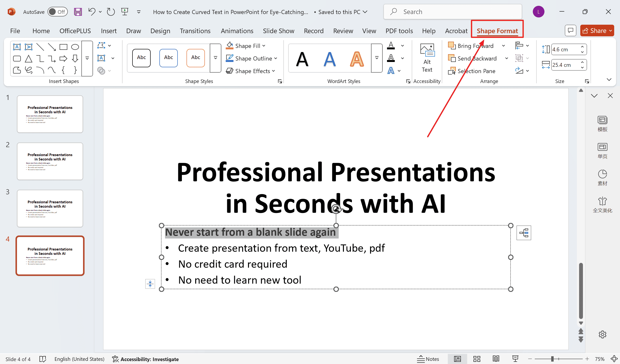Click the zoom slider handle
620x364 pixels.
tap(552, 359)
